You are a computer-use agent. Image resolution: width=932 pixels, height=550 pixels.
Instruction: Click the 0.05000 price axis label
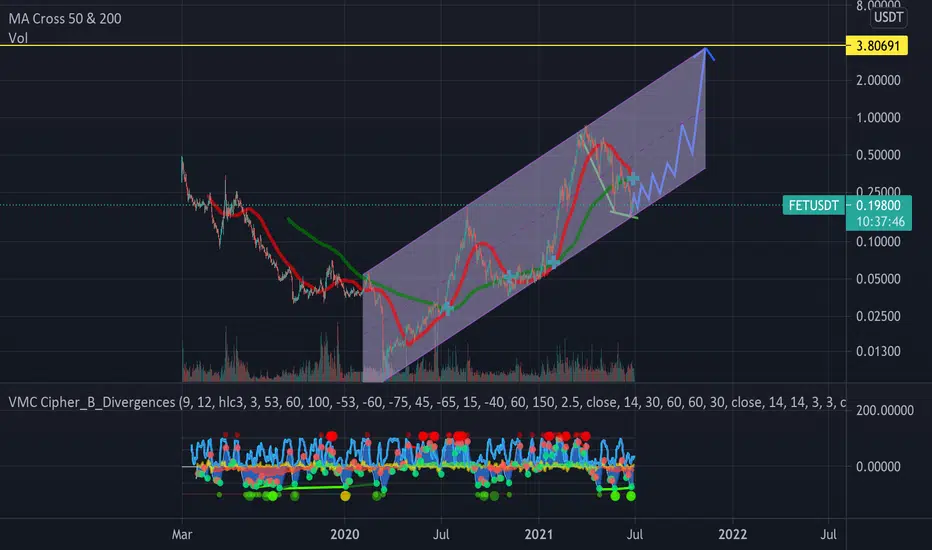(878, 279)
